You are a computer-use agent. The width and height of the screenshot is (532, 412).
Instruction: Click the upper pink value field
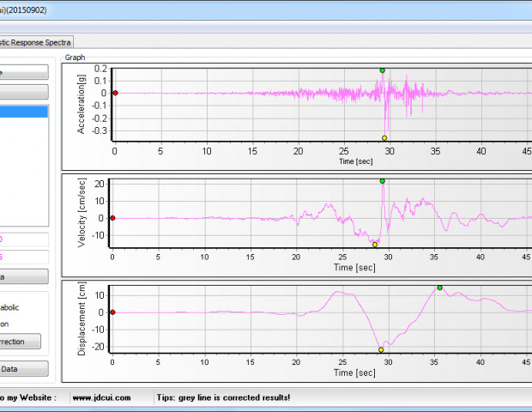point(24,239)
